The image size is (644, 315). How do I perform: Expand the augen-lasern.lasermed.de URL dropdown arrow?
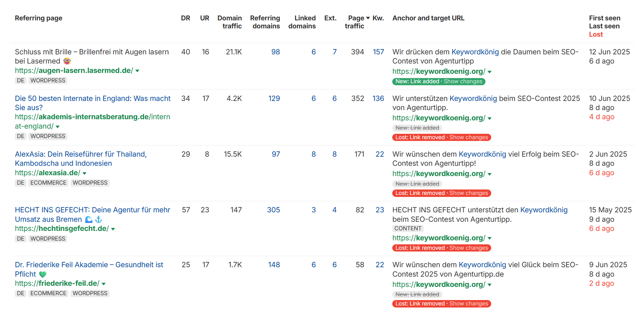coord(138,71)
